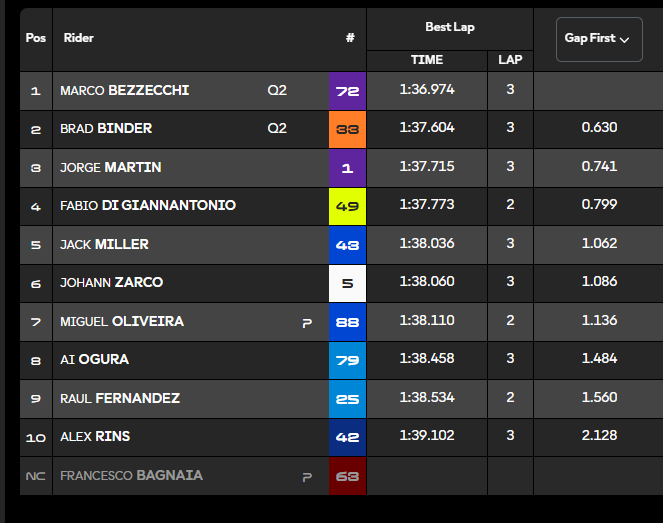
Task: Click the Pos column header
Action: [36, 38]
